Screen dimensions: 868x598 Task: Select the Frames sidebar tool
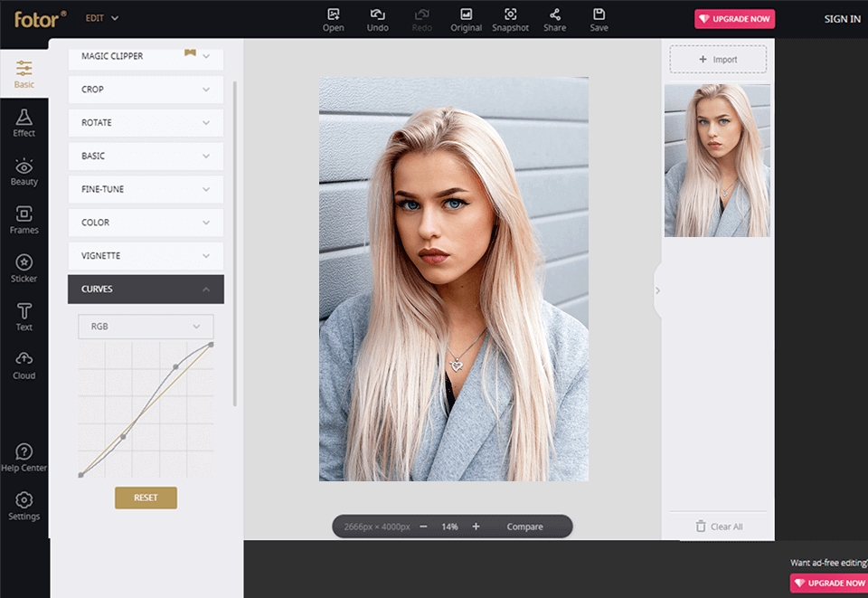click(x=24, y=220)
